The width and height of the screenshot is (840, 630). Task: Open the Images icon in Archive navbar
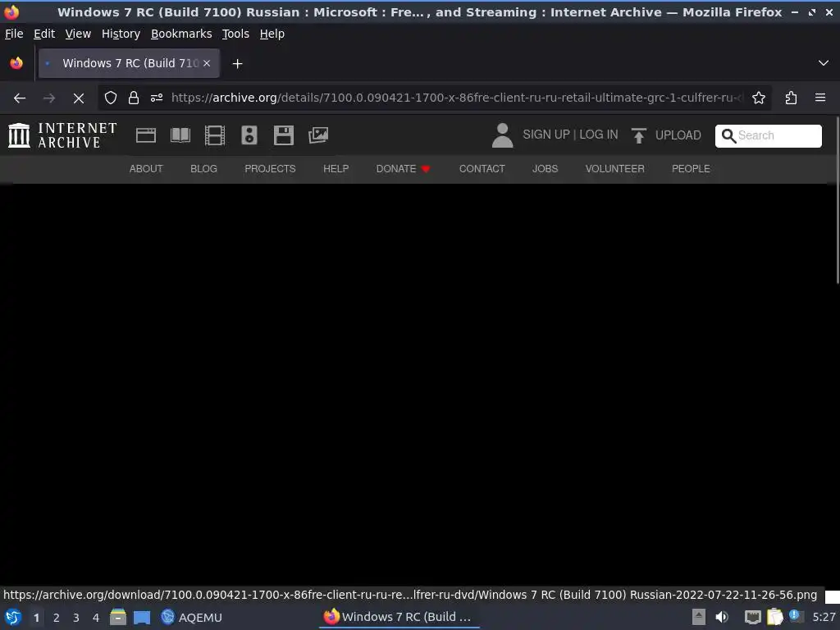click(318, 135)
